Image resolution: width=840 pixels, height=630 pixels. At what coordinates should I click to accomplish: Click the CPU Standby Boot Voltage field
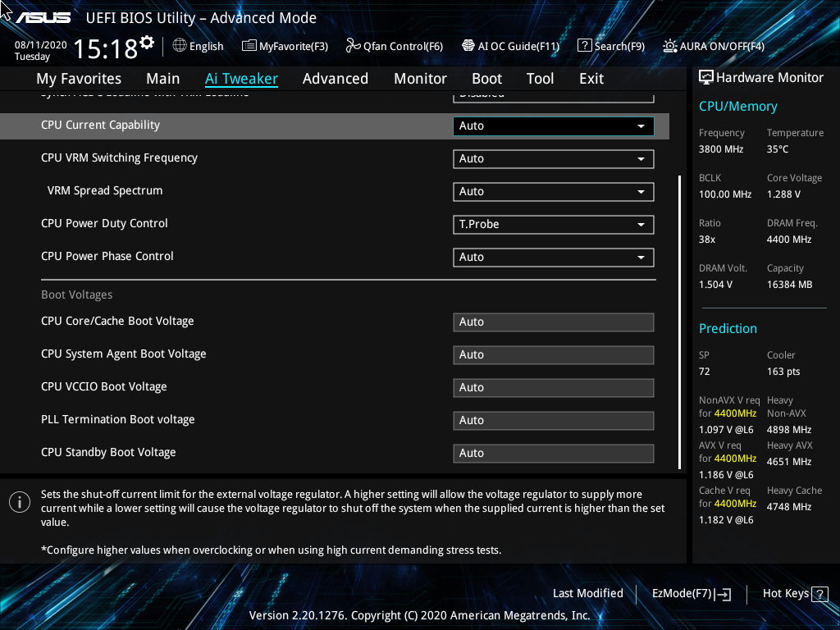click(554, 453)
